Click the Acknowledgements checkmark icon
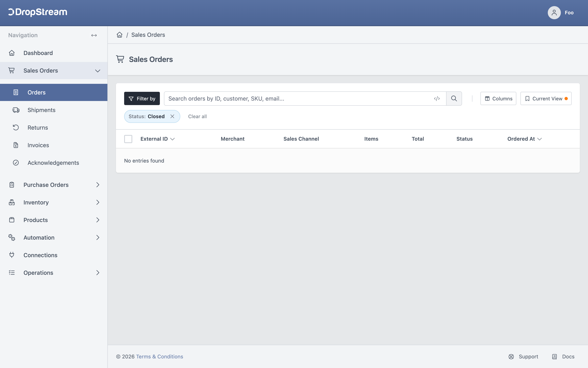 pyautogui.click(x=16, y=163)
